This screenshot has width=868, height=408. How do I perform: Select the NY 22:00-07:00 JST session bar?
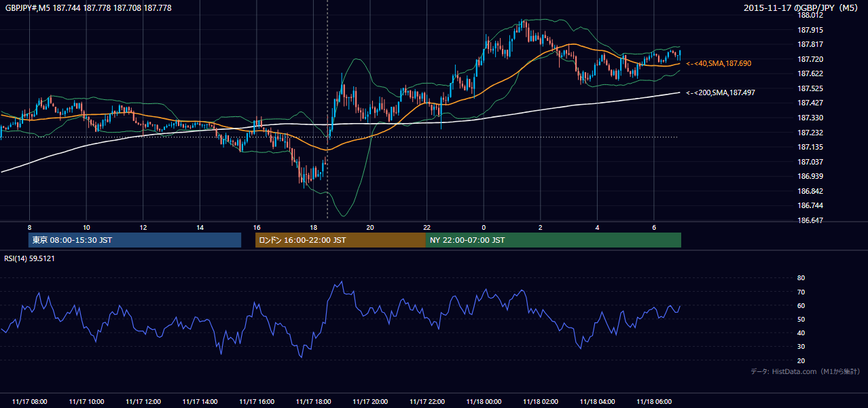(554, 240)
